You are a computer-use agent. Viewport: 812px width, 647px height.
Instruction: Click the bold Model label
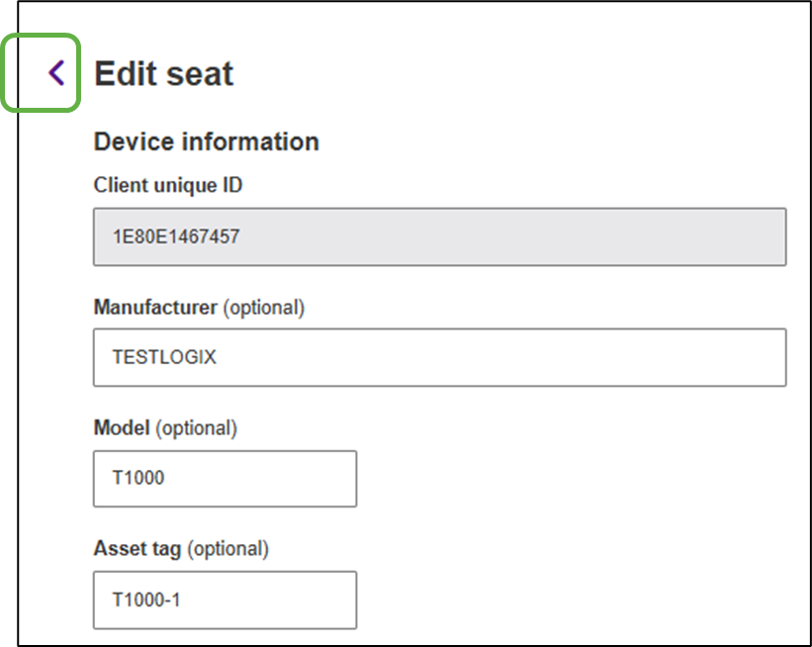point(121,428)
